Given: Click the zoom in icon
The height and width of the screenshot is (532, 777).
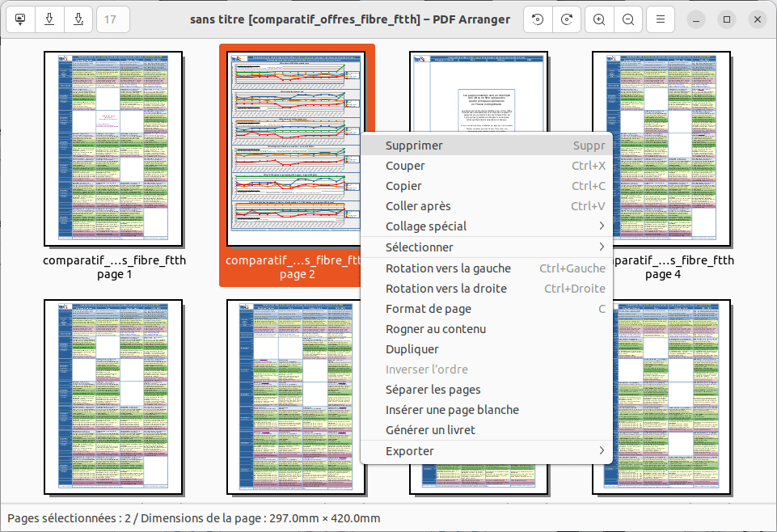Looking at the screenshot, I should click(x=599, y=19).
